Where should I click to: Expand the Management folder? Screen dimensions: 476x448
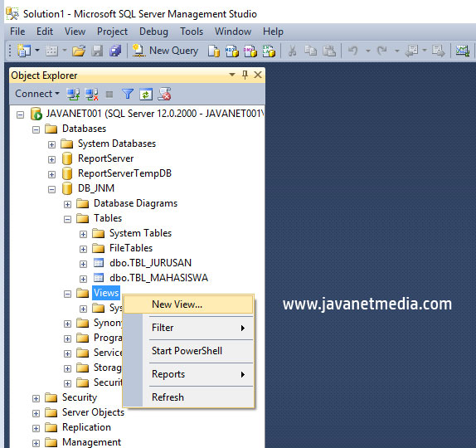36,443
